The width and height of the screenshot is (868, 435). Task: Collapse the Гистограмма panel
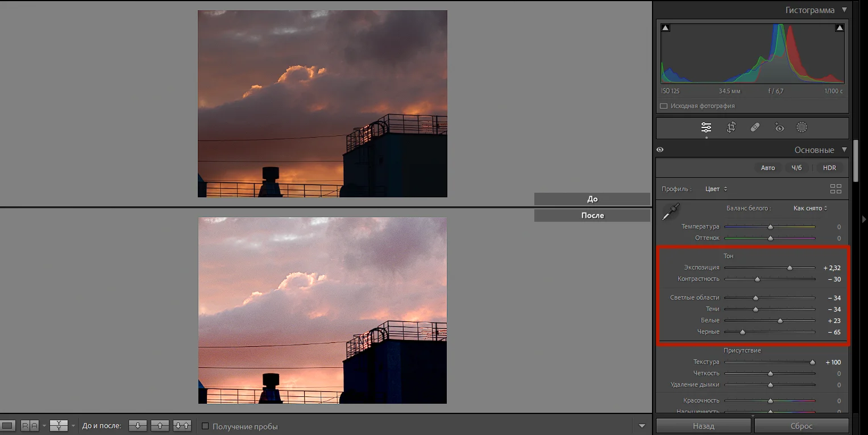pyautogui.click(x=844, y=10)
